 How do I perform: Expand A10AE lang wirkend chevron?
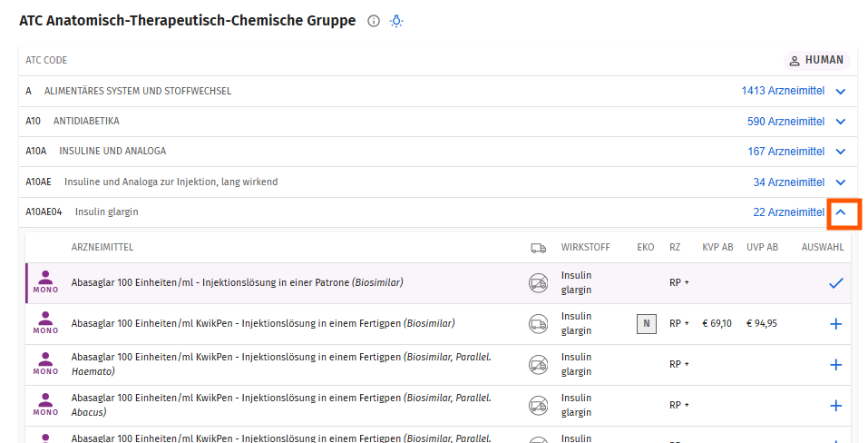click(x=840, y=182)
